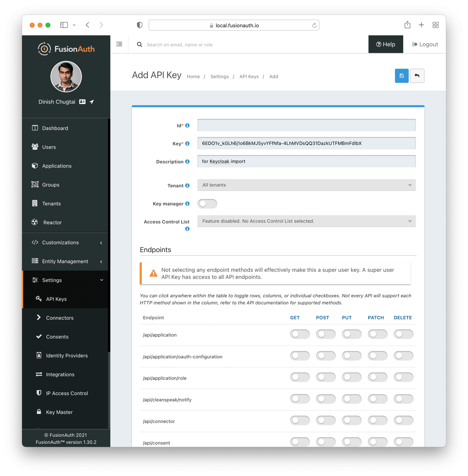Go to Settings breadcrumb

coord(220,77)
